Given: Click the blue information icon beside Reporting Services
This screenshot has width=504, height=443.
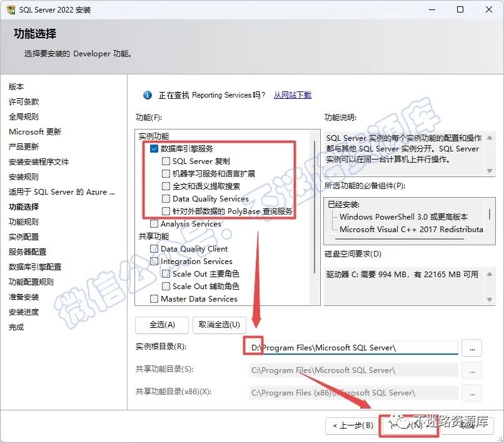Looking at the screenshot, I should pyautogui.click(x=147, y=95).
